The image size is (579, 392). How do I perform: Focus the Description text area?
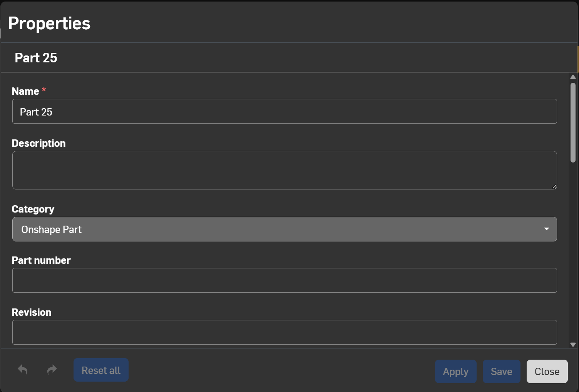pyautogui.click(x=284, y=170)
